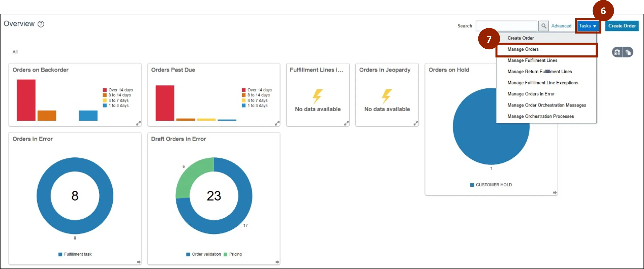Click the arrow on Draft Orders in Error card
This screenshot has width=644, height=269.
pyautogui.click(x=277, y=262)
